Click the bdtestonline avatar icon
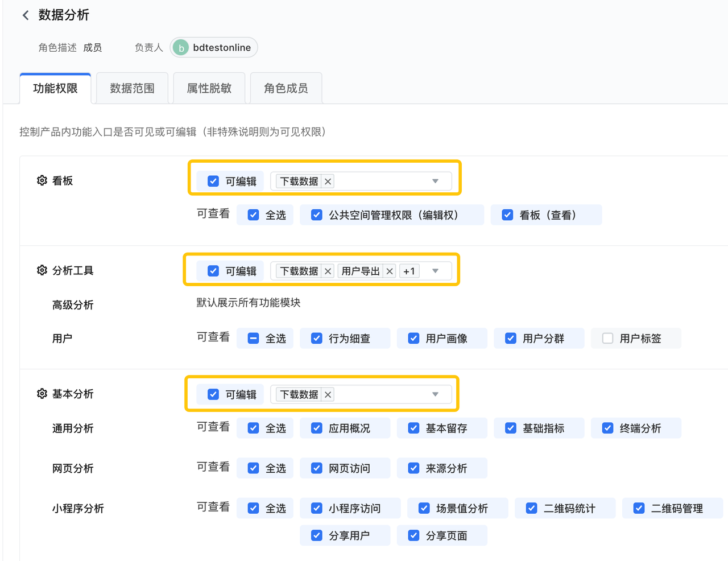The height and width of the screenshot is (561, 728). 181,48
